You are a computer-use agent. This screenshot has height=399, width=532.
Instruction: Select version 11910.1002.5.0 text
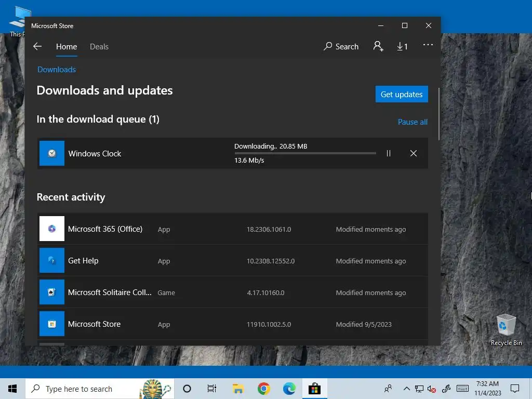click(x=269, y=324)
